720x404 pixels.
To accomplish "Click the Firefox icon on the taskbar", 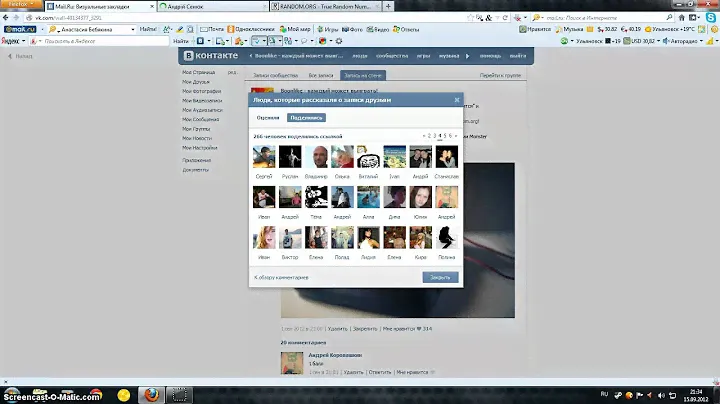I will (x=152, y=393).
